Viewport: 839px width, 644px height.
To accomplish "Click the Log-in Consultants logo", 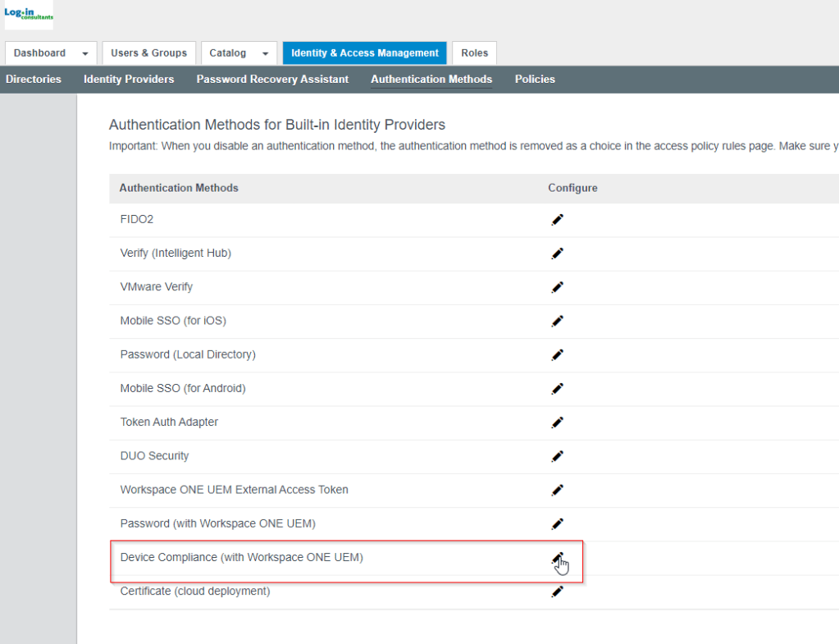I will [29, 14].
